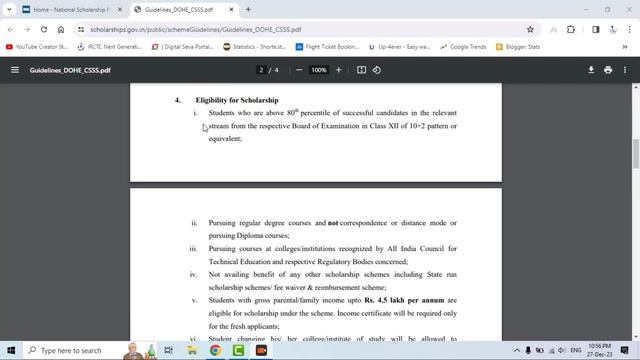Download the Guidelines PDF file
This screenshot has width=640, height=360.
(x=591, y=70)
